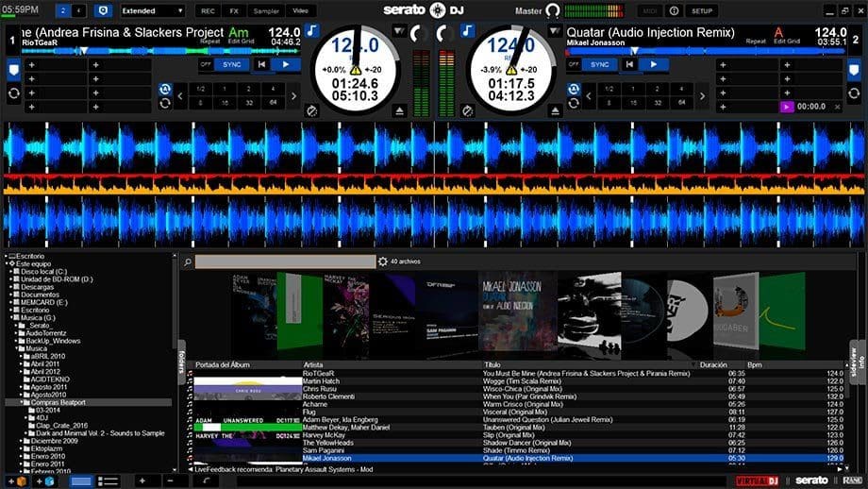Set a 16 beat auto loop on deck 1
The image size is (868, 489).
225,103
